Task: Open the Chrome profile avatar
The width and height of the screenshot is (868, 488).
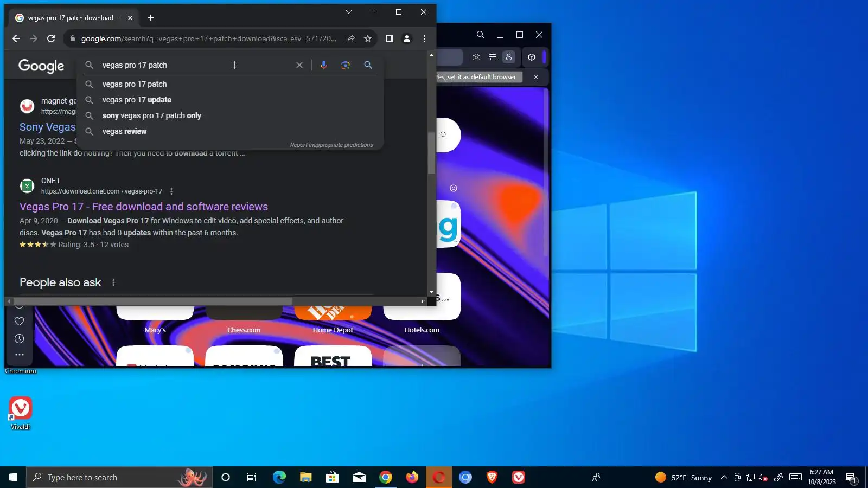Action: [406, 38]
